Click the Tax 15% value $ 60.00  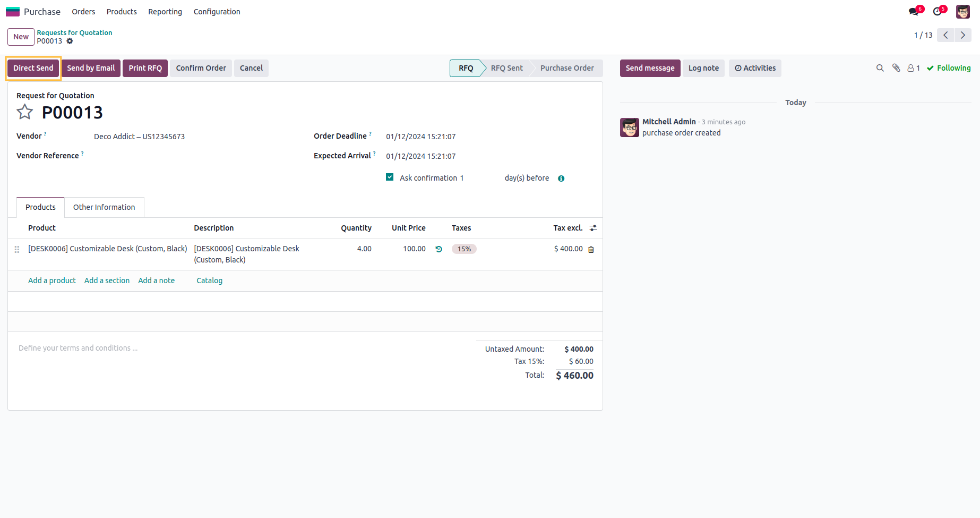[x=581, y=361]
